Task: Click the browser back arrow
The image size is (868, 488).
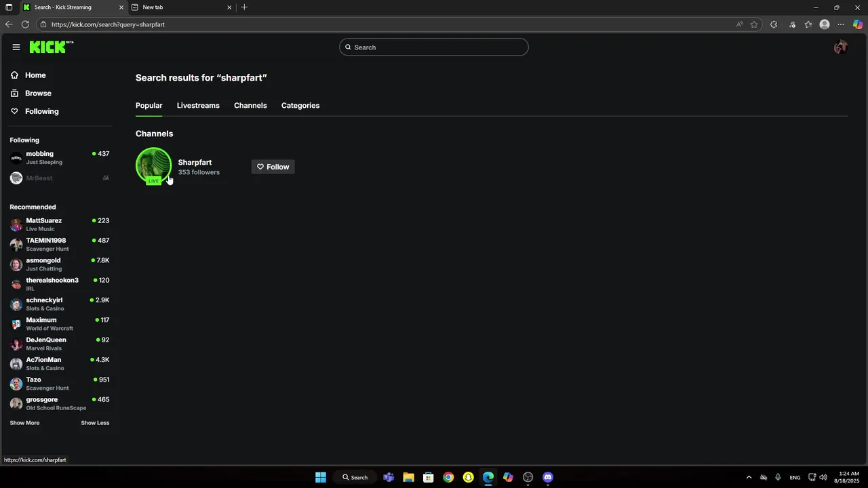Action: coord(9,24)
